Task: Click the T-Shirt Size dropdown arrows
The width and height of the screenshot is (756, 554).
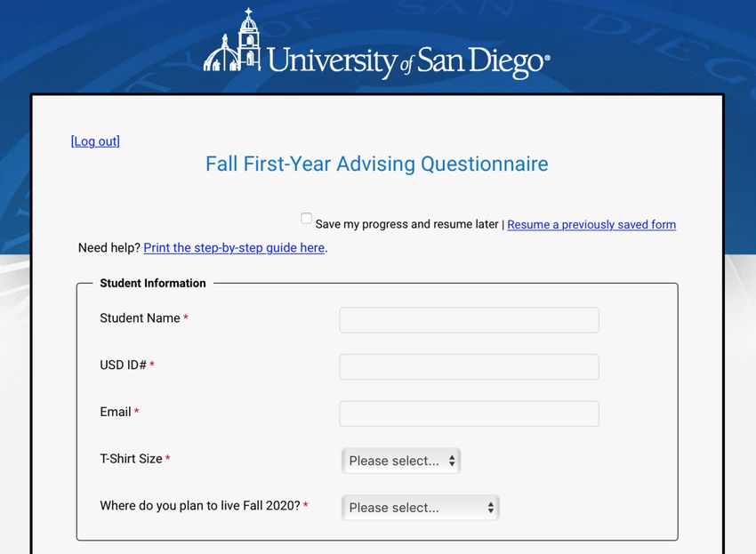Action: tap(452, 461)
